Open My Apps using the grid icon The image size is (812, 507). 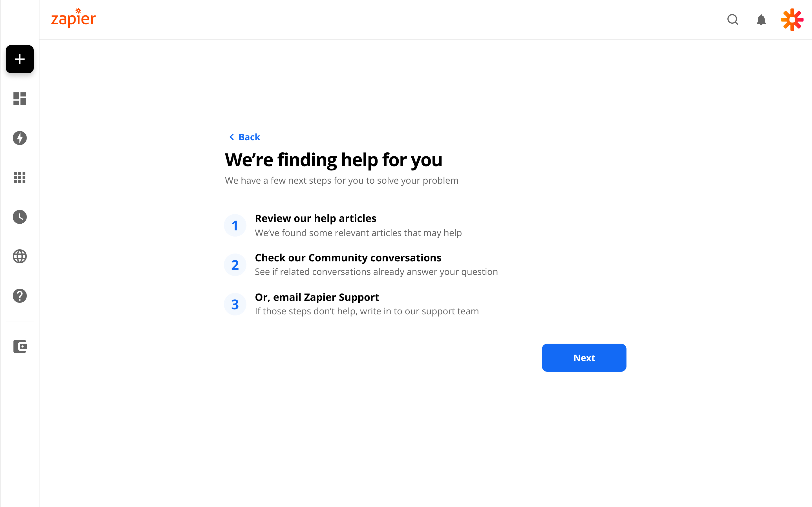pyautogui.click(x=19, y=177)
